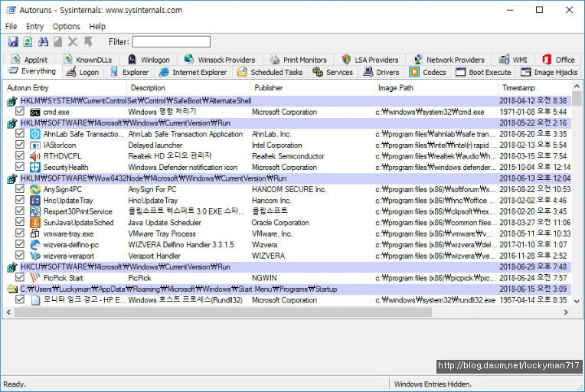This screenshot has width=585, height=392.
Task: Click the SecurityHealth Defender icon
Action: (35, 167)
